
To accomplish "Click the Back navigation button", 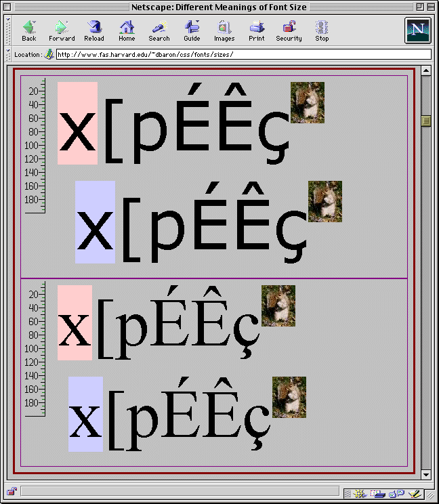I will pos(29,30).
